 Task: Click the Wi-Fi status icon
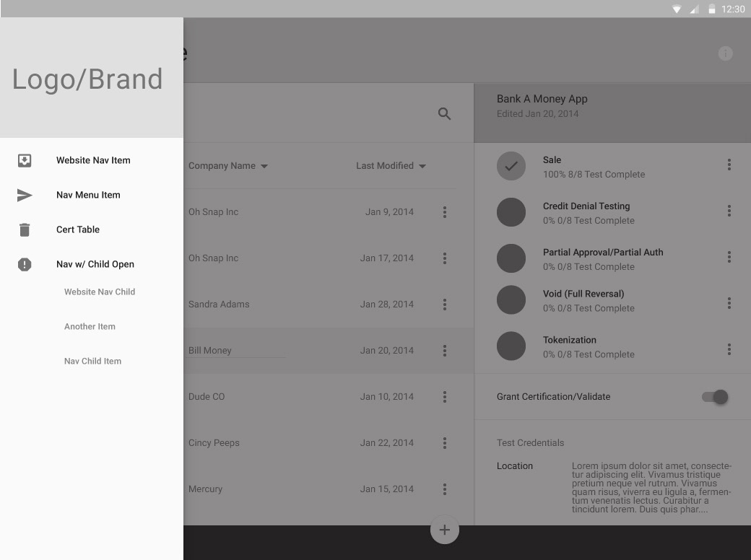677,9
